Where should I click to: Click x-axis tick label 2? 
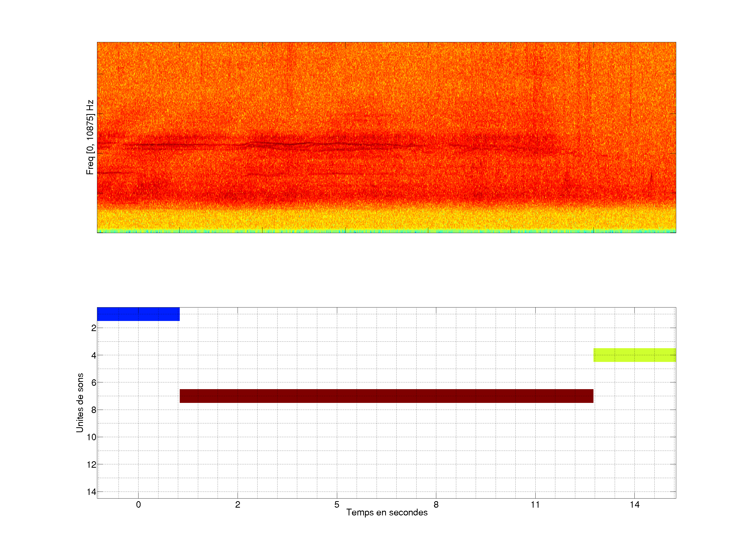point(237,505)
